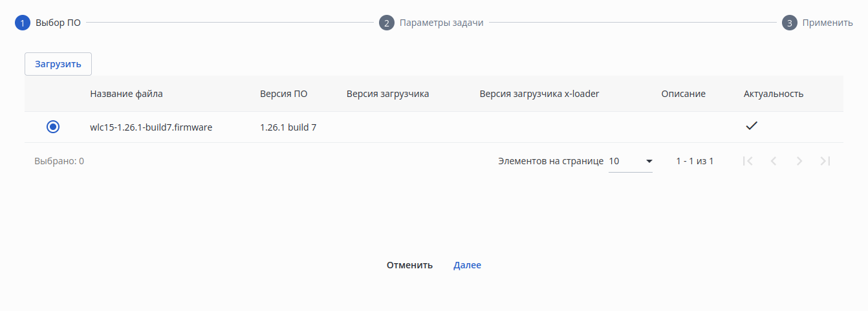Click the checkmark in Актуальность column

751,127
